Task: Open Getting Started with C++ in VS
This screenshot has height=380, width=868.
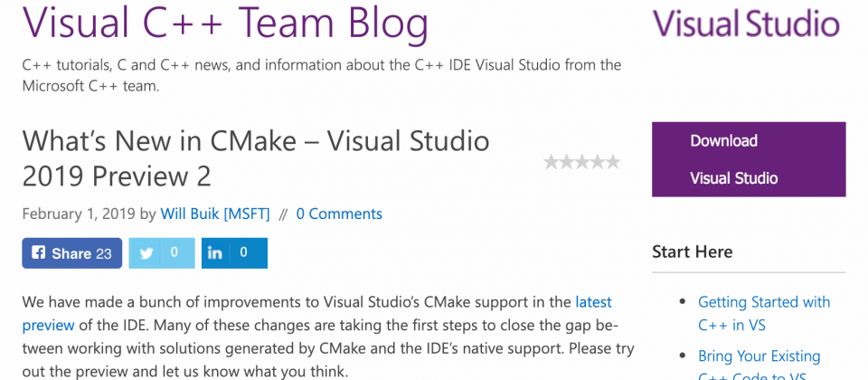Action: [764, 314]
